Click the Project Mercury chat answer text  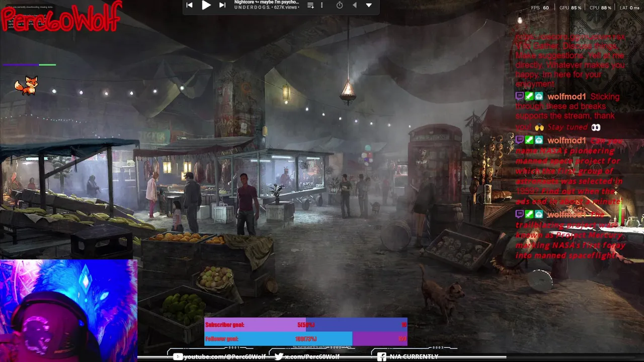[571, 235]
